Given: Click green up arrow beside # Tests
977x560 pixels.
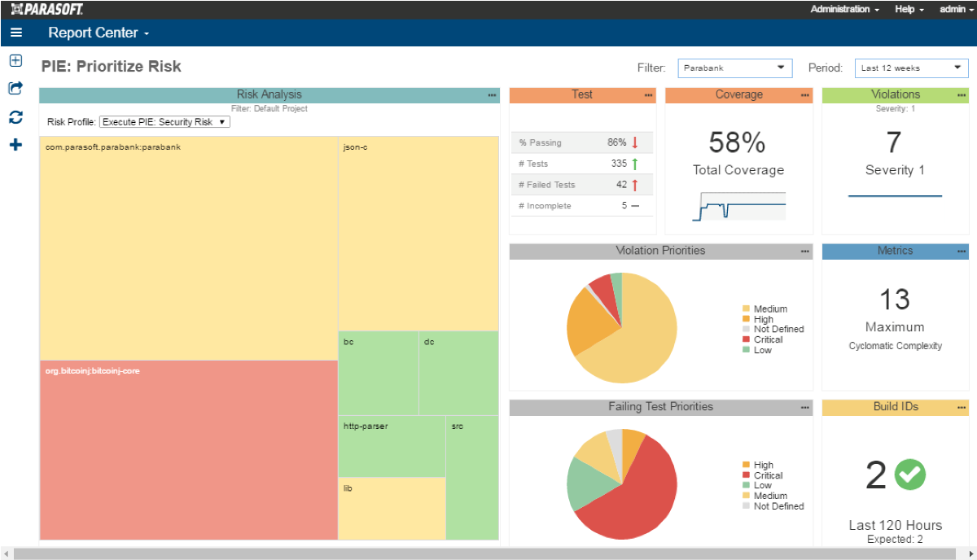Looking at the screenshot, I should (635, 164).
